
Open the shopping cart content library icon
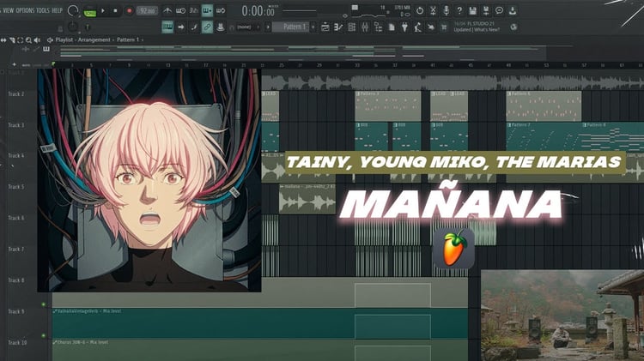444,27
